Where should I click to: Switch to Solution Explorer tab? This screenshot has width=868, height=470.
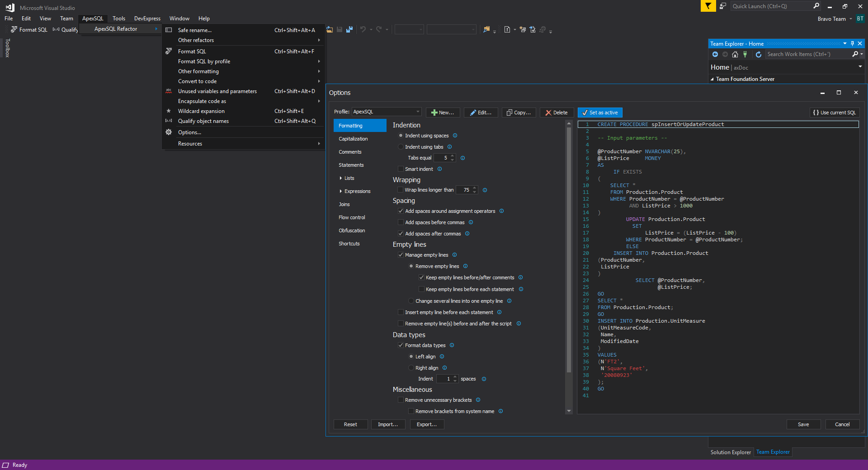coord(730,452)
